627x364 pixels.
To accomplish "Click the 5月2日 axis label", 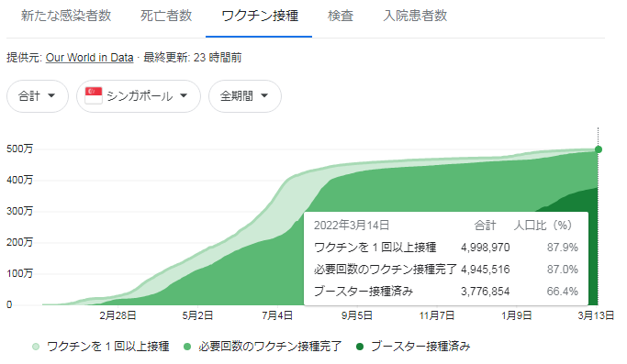I will point(197,315).
